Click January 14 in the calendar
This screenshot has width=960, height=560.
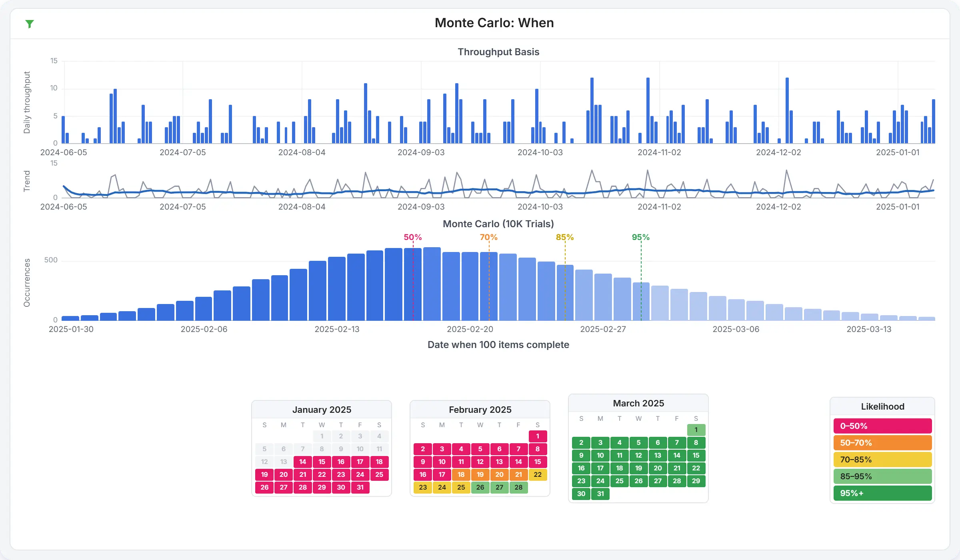[303, 462]
